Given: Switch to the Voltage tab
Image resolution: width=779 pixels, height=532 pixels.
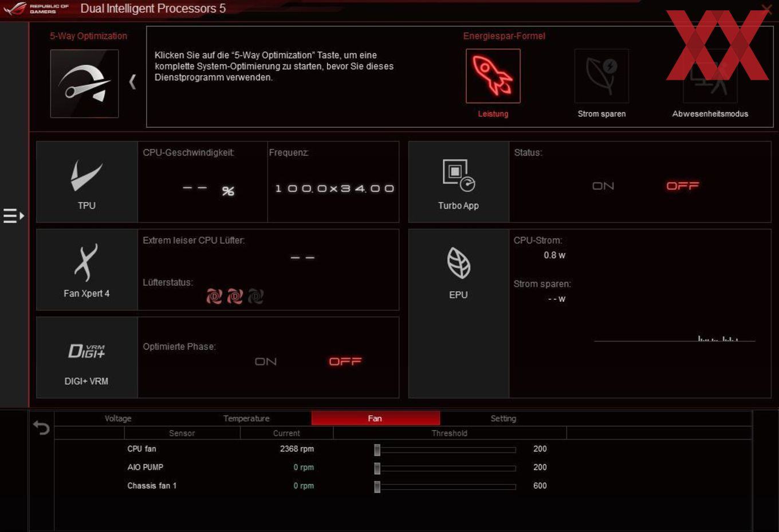Looking at the screenshot, I should pyautogui.click(x=118, y=419).
